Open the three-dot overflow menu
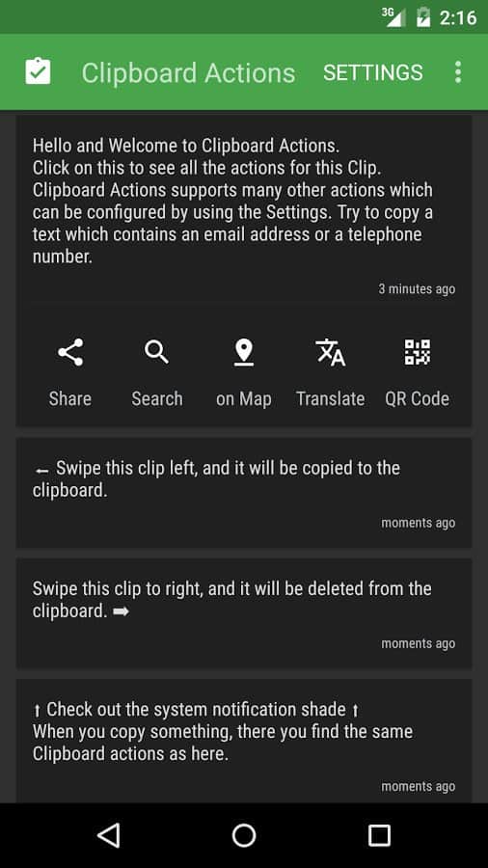Screen dimensions: 488x868 457,72
